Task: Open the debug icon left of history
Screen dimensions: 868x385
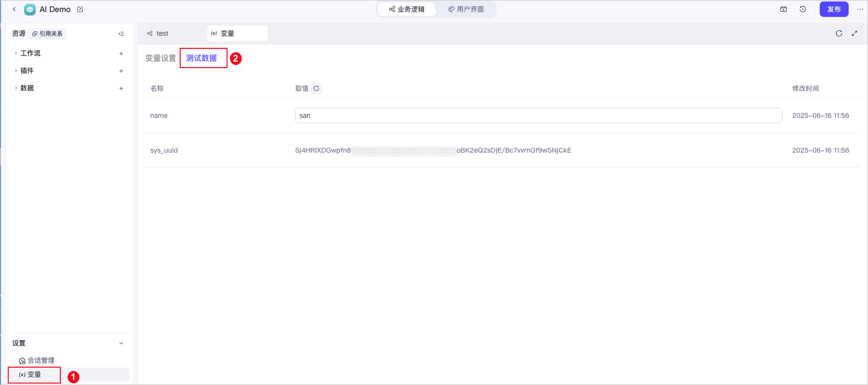Action: [x=783, y=9]
